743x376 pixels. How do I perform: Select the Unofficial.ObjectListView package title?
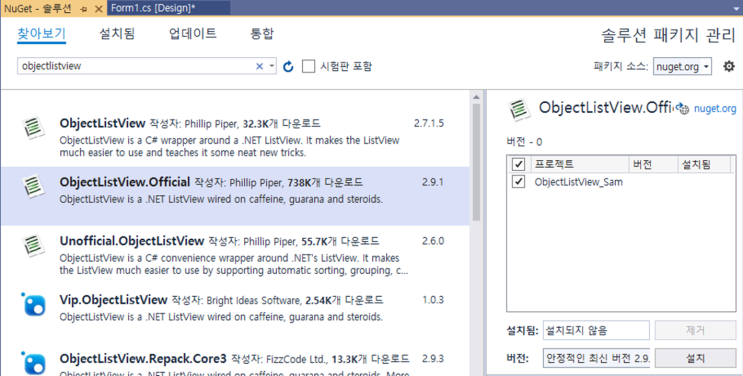(x=132, y=241)
